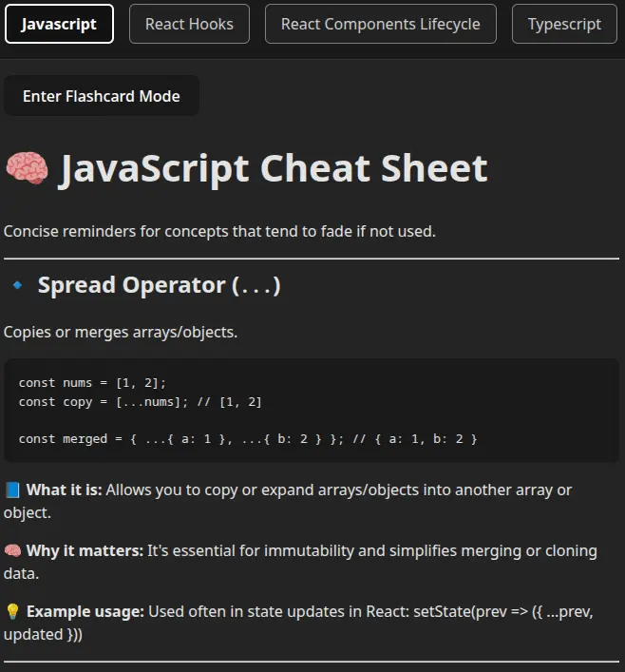Click the 'Copies or merges arrays/objects' description
Screen dimensions: 625x672
121,333
